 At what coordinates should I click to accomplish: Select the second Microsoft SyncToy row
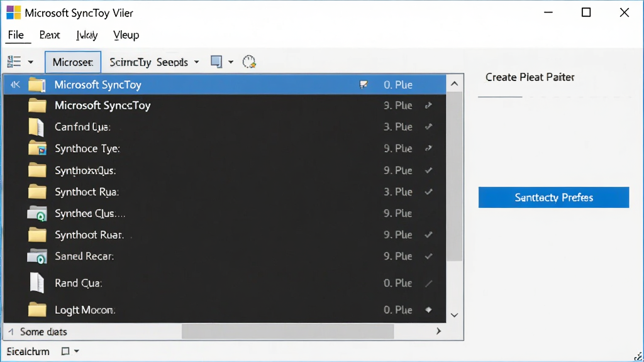pyautogui.click(x=225, y=106)
